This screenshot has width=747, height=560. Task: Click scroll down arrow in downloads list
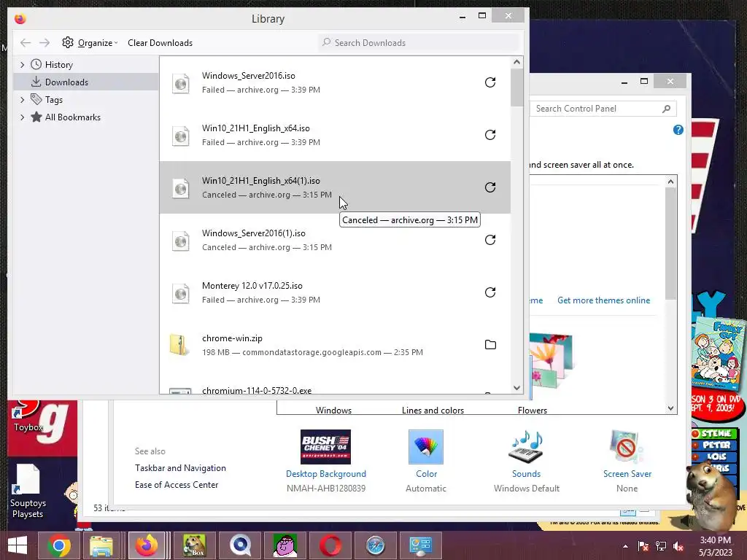(x=517, y=388)
